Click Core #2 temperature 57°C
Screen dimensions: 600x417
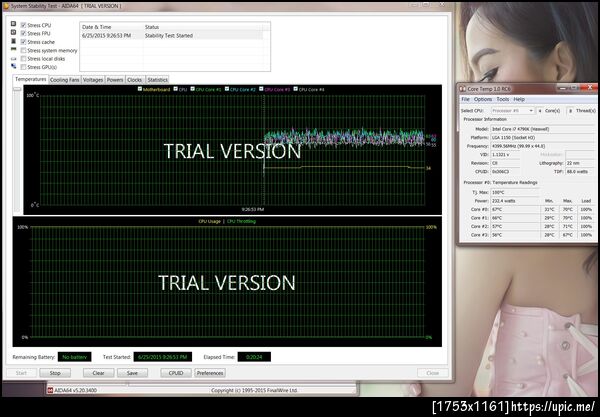[515, 226]
